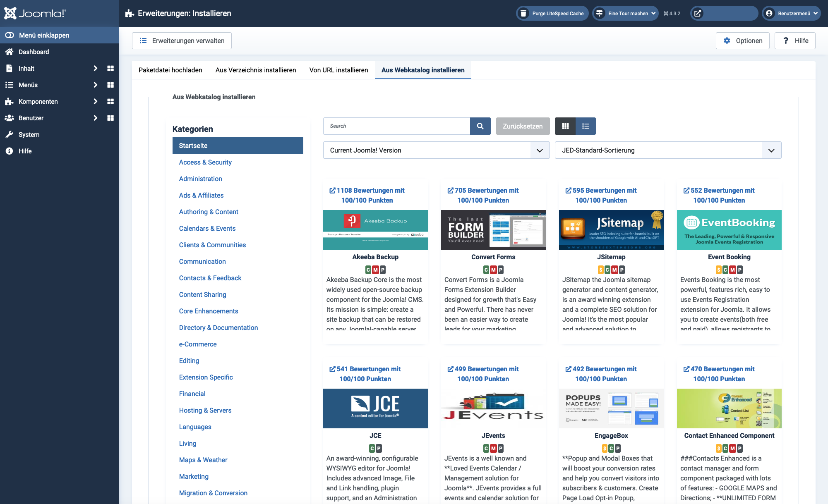Open Access & Security category
The height and width of the screenshot is (504, 828).
click(x=205, y=162)
